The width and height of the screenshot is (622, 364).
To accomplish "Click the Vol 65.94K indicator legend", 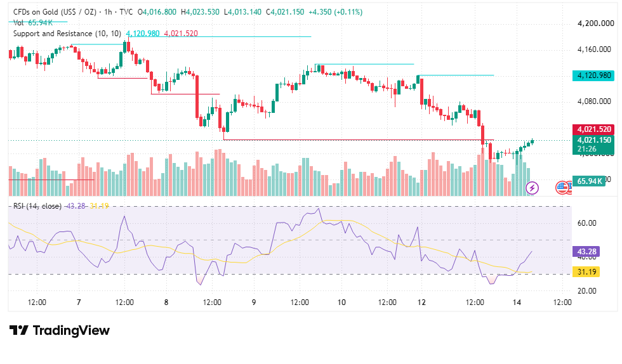I will pyautogui.click(x=33, y=23).
